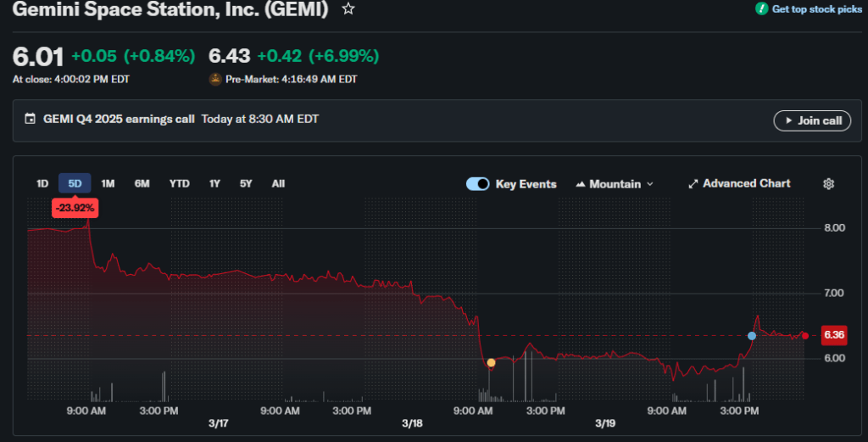Image resolution: width=868 pixels, height=442 pixels.
Task: Show year-to-date YTD chart
Action: (179, 183)
